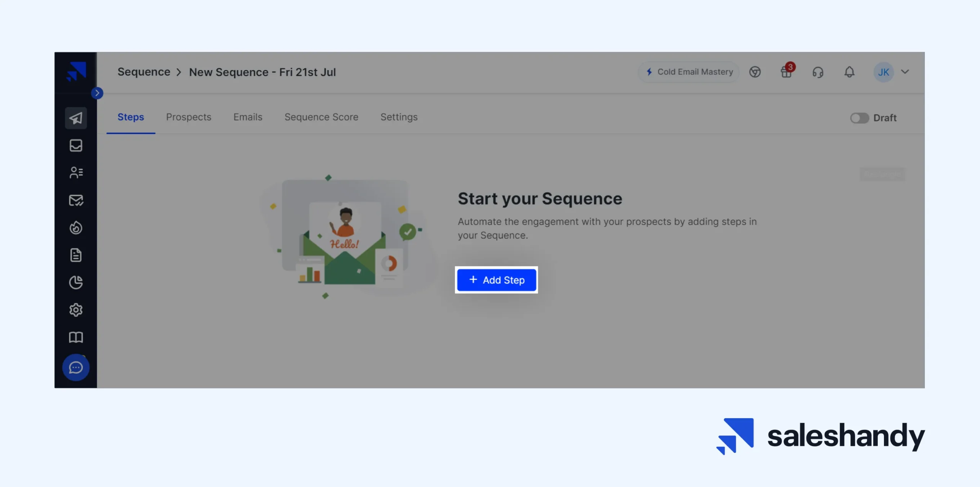Open templates document icon in sidebar

pos(76,255)
